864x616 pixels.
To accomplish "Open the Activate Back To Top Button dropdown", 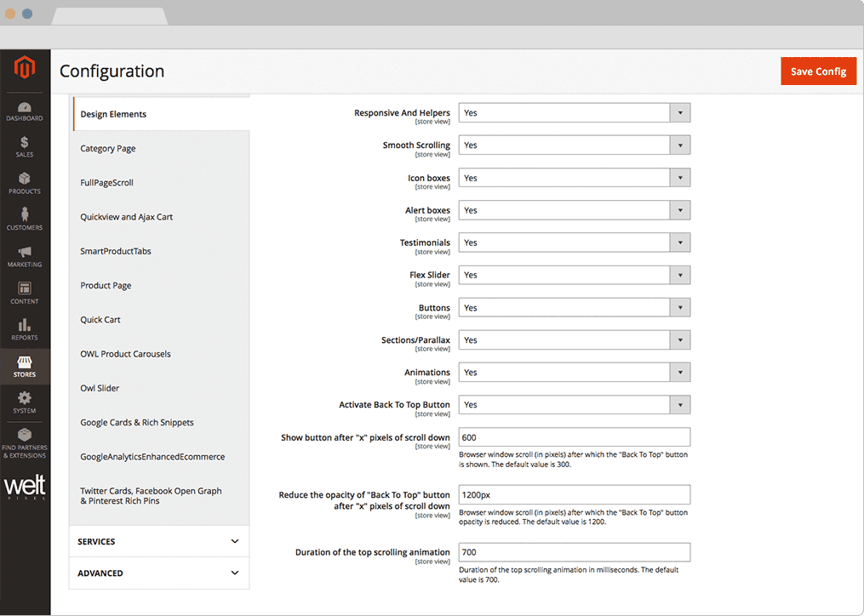I will 574,405.
